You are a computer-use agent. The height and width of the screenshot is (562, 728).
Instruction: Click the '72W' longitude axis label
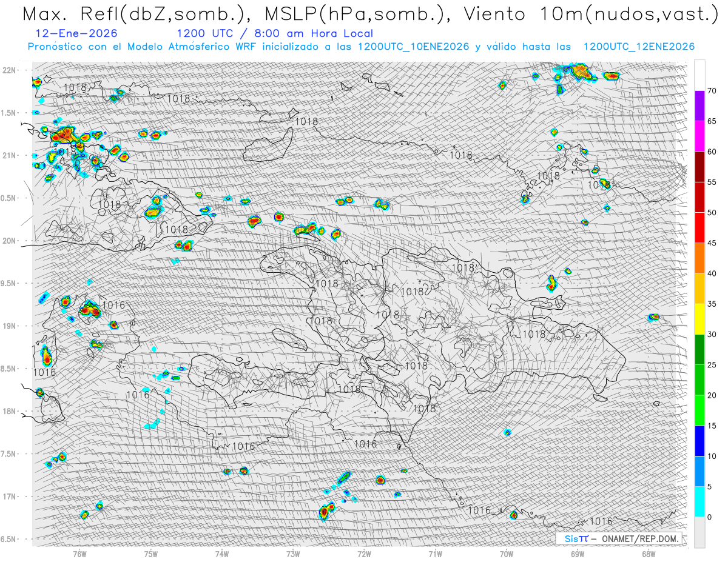point(364,553)
